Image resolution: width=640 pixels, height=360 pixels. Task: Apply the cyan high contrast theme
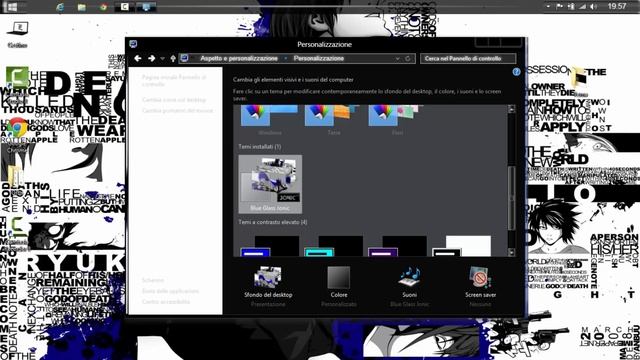[x=333, y=245]
